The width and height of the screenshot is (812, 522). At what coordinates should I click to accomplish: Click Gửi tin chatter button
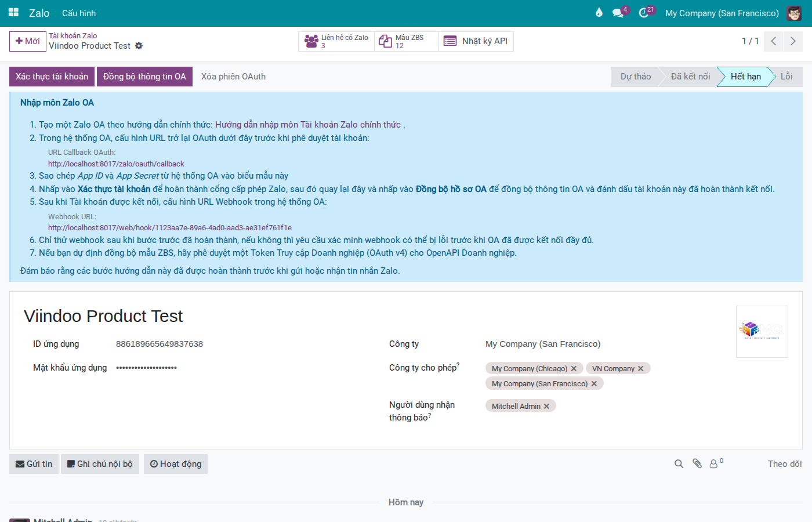click(34, 464)
